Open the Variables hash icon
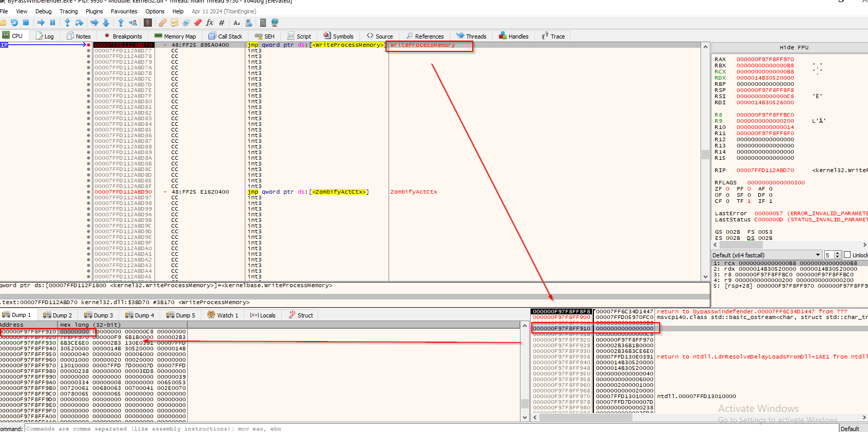The width and height of the screenshot is (868, 432). [x=222, y=23]
